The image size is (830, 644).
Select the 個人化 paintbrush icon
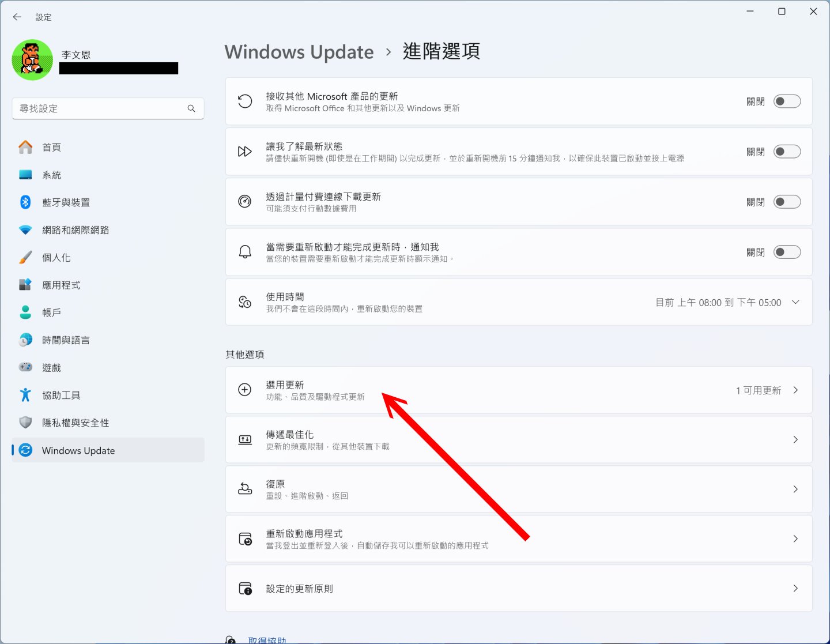(x=25, y=257)
